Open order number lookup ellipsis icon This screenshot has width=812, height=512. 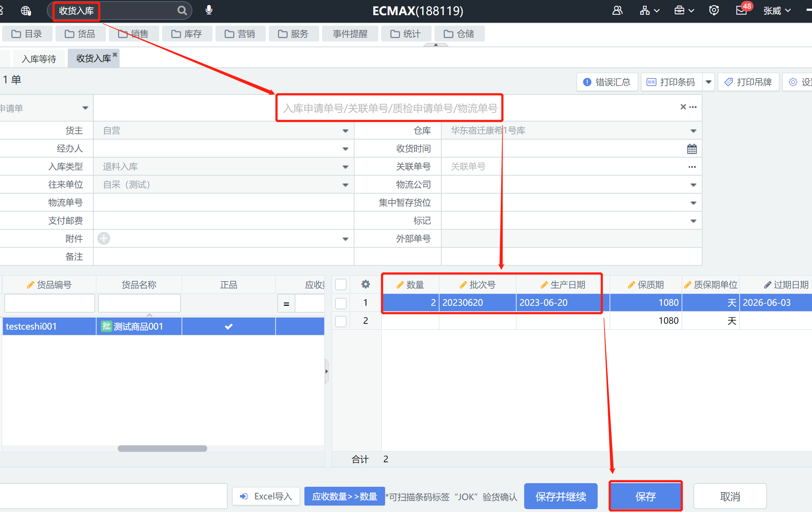693,107
